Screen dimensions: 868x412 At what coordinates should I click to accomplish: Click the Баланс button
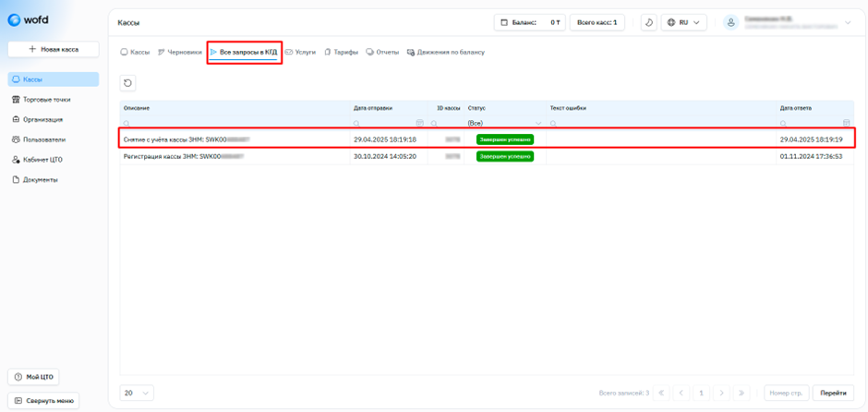point(530,23)
